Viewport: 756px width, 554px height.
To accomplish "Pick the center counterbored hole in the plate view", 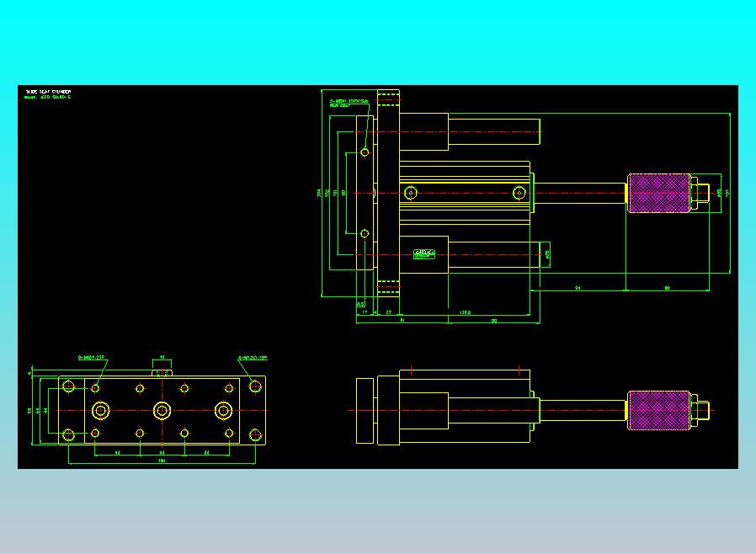I will (x=162, y=411).
